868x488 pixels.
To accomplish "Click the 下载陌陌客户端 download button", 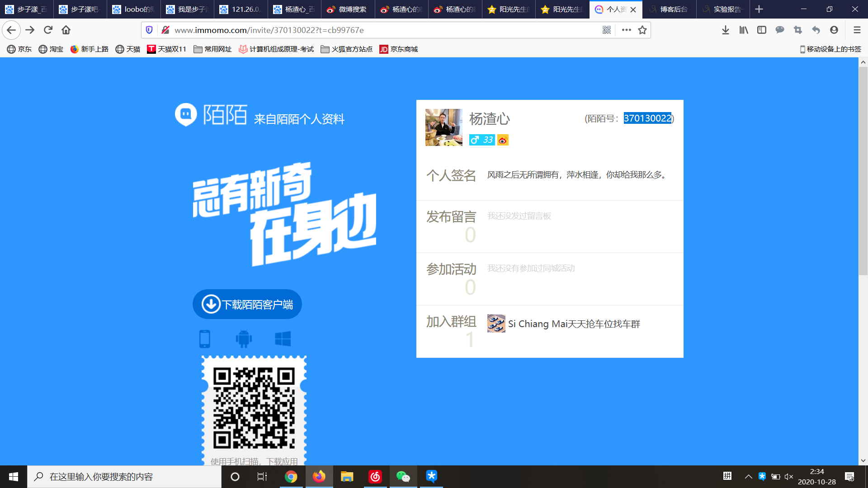I will [247, 304].
